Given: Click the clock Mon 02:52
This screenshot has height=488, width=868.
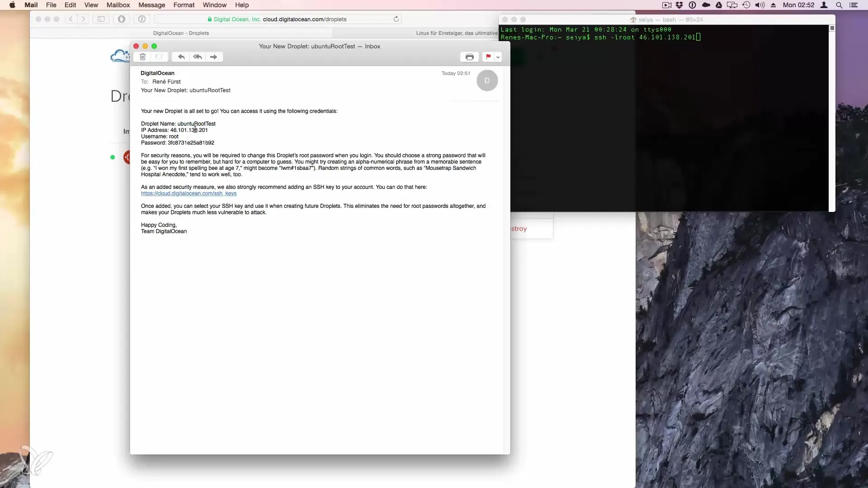Looking at the screenshot, I should (x=798, y=5).
